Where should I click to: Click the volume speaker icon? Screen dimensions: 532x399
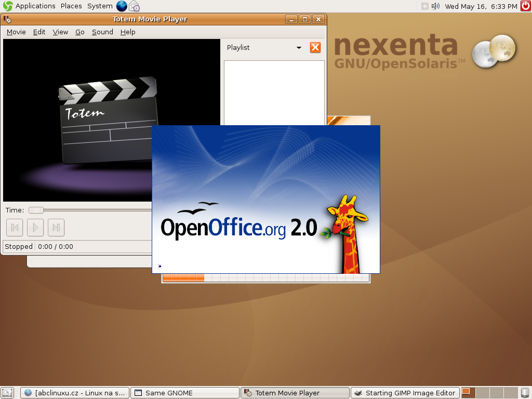(435, 6)
